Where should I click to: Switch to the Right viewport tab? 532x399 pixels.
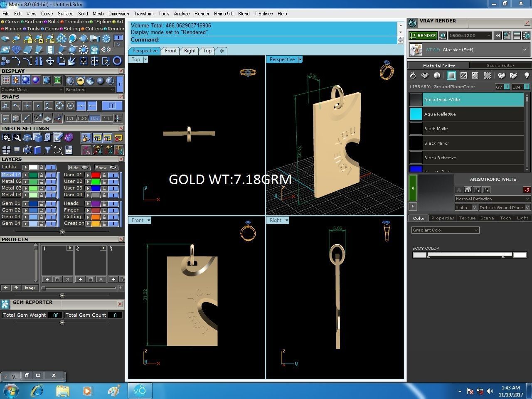point(190,51)
